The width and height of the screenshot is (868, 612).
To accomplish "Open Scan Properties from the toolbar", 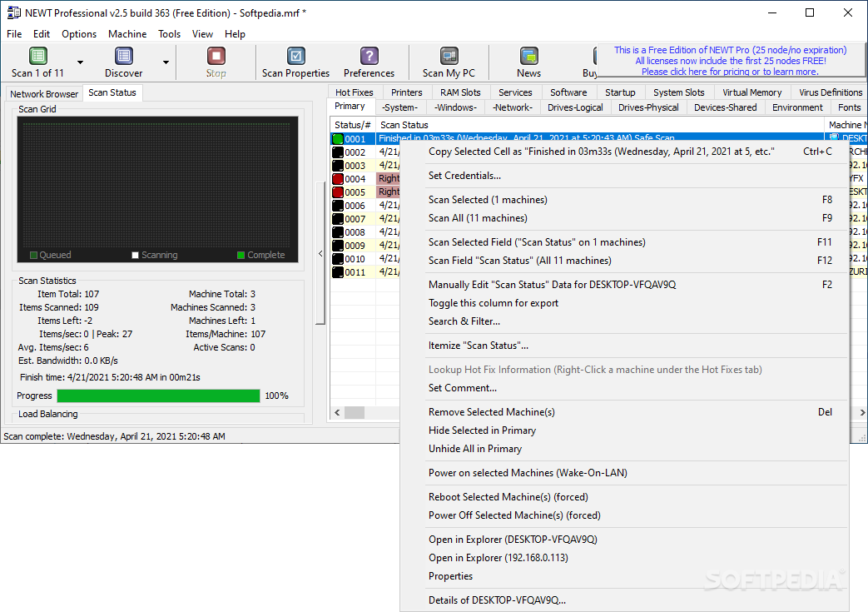I will [295, 56].
